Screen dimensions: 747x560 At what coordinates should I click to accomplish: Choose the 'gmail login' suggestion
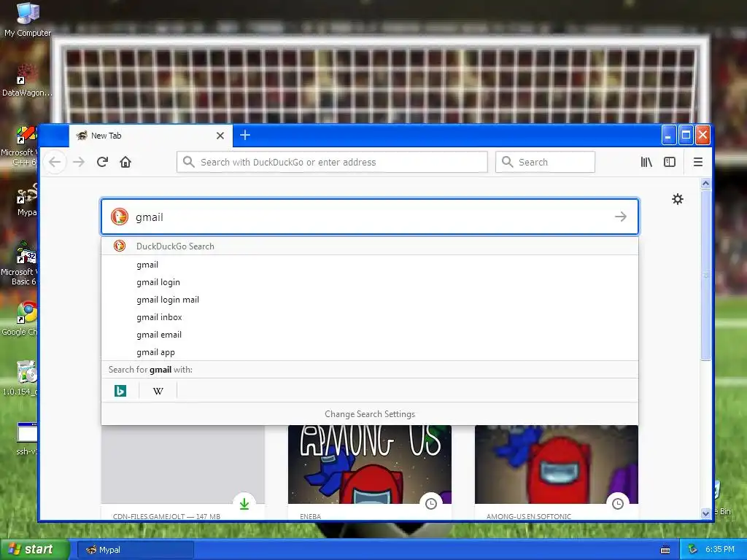(x=370, y=282)
